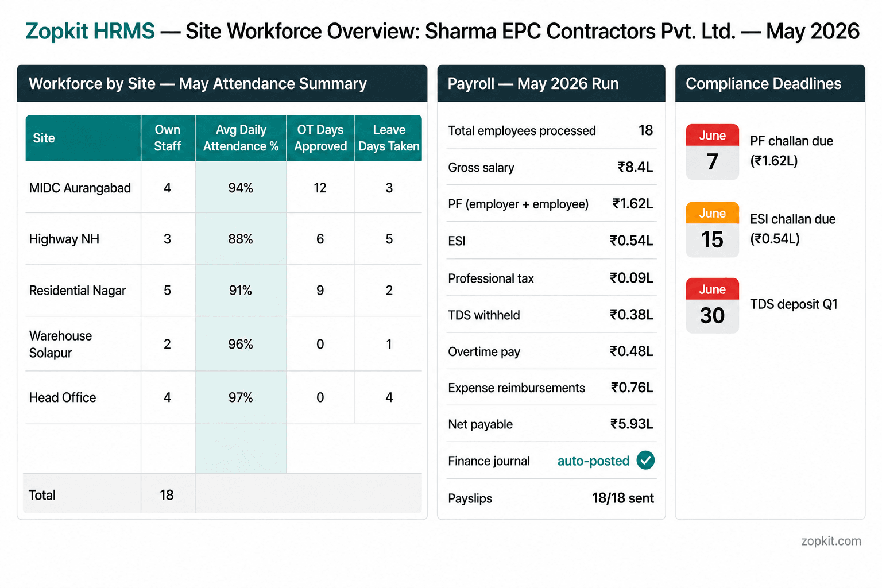Click MIDC Aurangabad's 94% attendance cell
Viewport: 882px width, 588px height.
point(241,188)
